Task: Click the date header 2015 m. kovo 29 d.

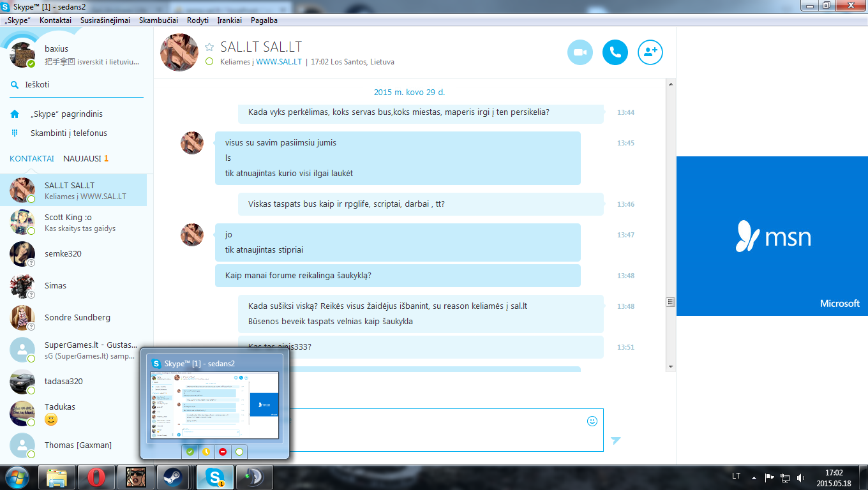Action: click(409, 92)
